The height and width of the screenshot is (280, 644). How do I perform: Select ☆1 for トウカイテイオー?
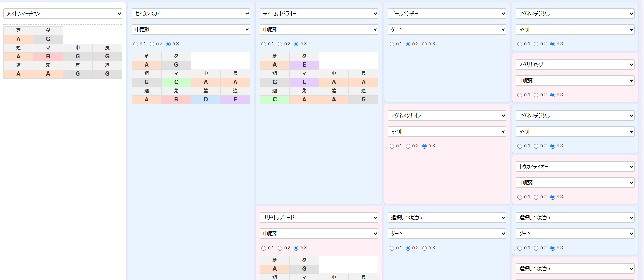tap(520, 197)
